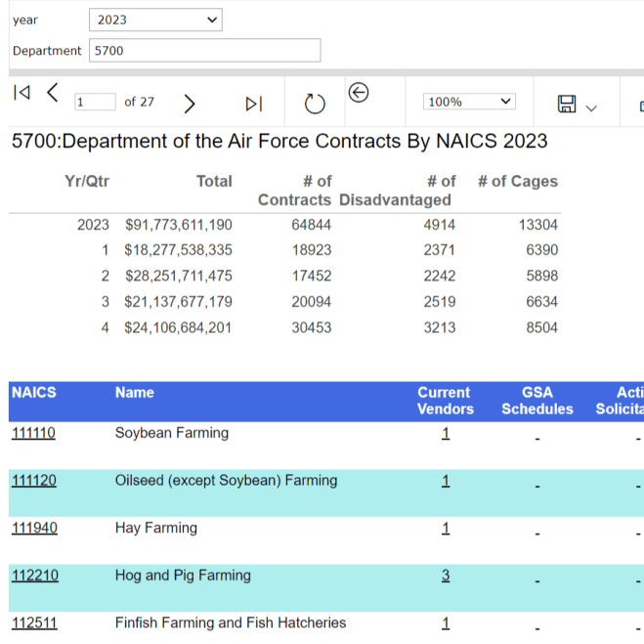Screen dimensions: 644x644
Task: Select quarter 1 total $18,277,538,335
Action: [178, 250]
